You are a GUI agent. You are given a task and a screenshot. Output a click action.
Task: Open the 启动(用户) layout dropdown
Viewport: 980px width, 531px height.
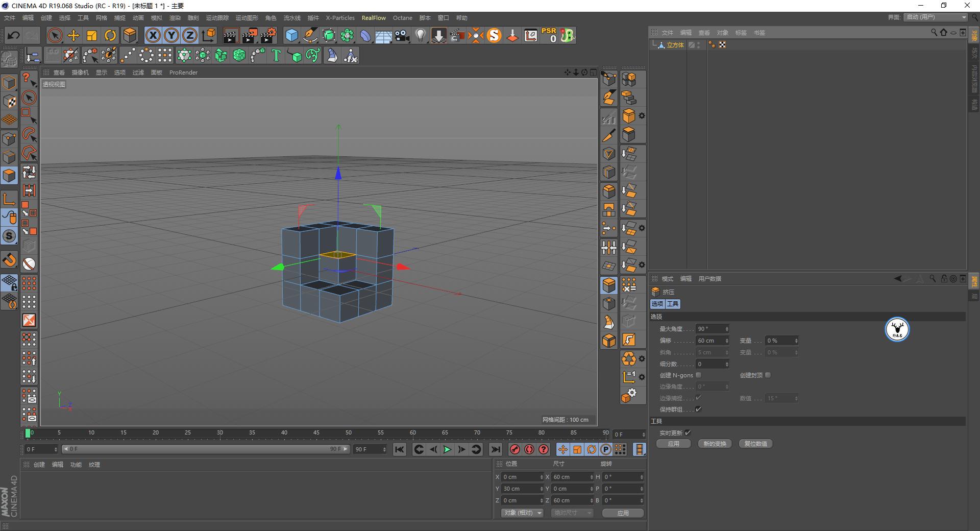tap(935, 17)
